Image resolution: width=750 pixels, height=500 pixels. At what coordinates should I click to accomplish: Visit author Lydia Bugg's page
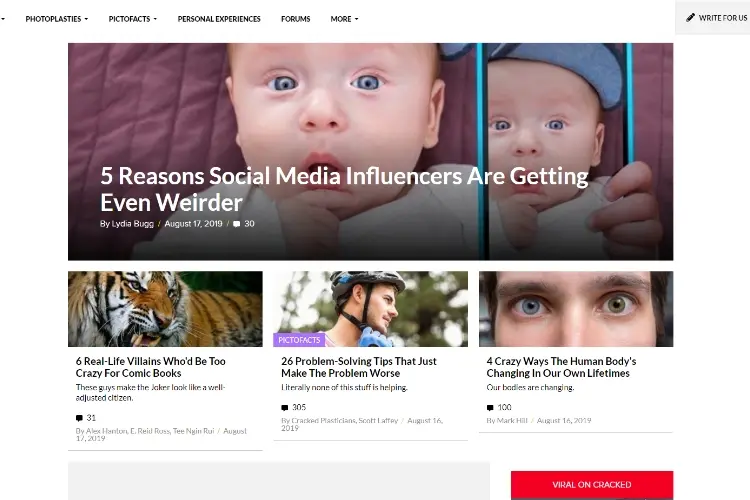(x=132, y=223)
